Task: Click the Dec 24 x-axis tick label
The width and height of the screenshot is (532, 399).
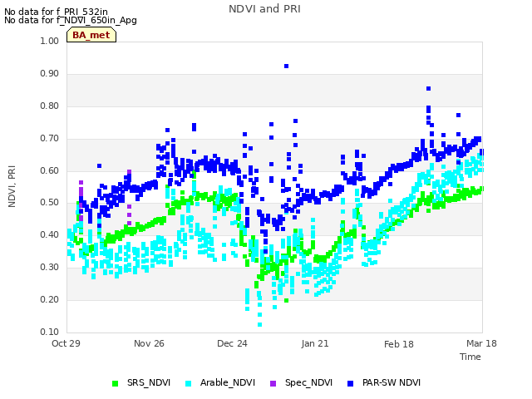Action: (x=232, y=343)
